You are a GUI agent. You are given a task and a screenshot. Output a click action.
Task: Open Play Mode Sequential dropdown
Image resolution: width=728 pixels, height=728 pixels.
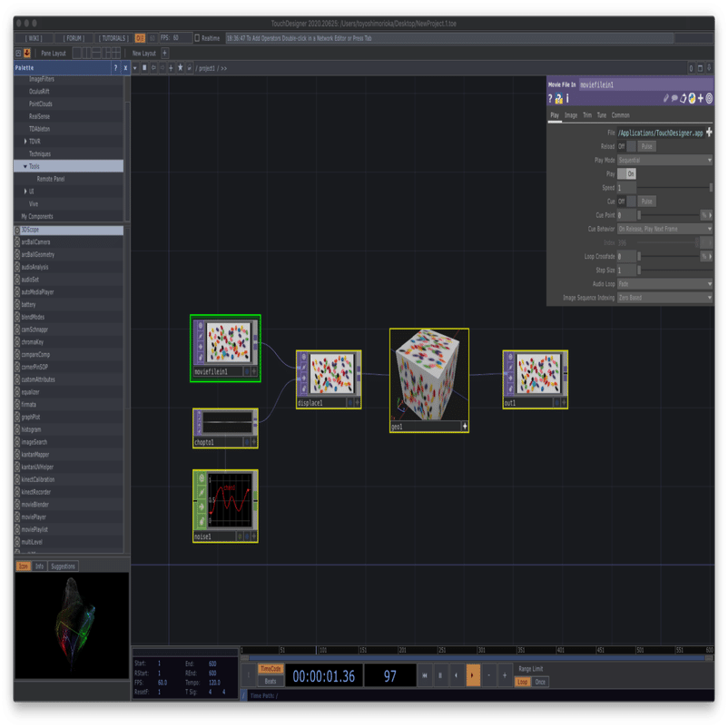coord(664,160)
